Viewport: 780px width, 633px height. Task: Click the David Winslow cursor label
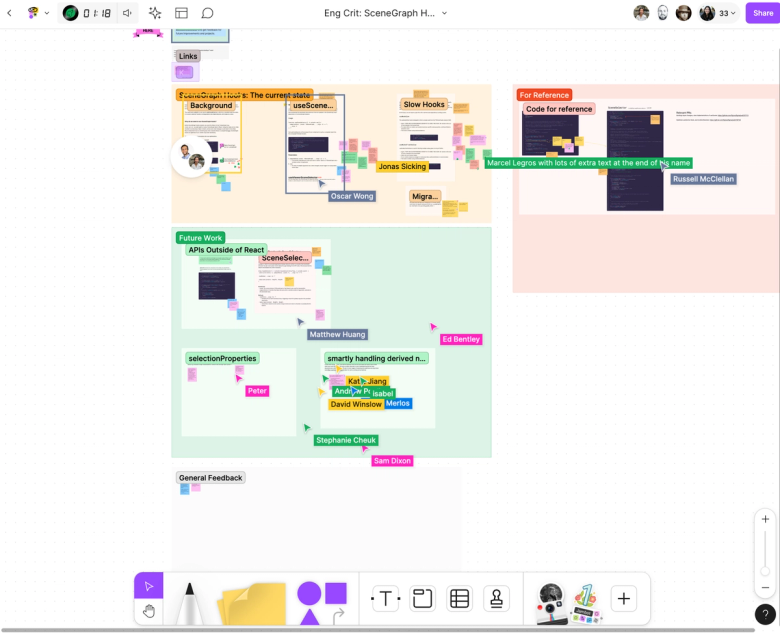pyautogui.click(x=356, y=404)
